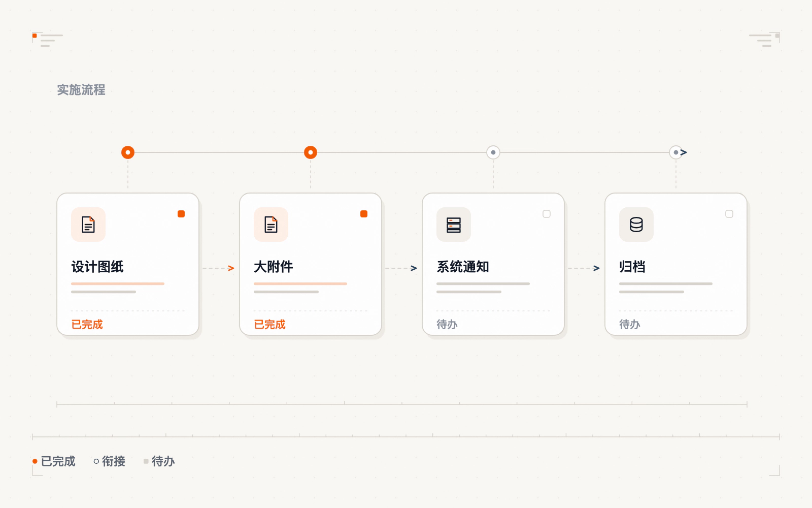The width and height of the screenshot is (812, 508).
Task: Select the 待办 legend entry at bottom
Action: [159, 461]
